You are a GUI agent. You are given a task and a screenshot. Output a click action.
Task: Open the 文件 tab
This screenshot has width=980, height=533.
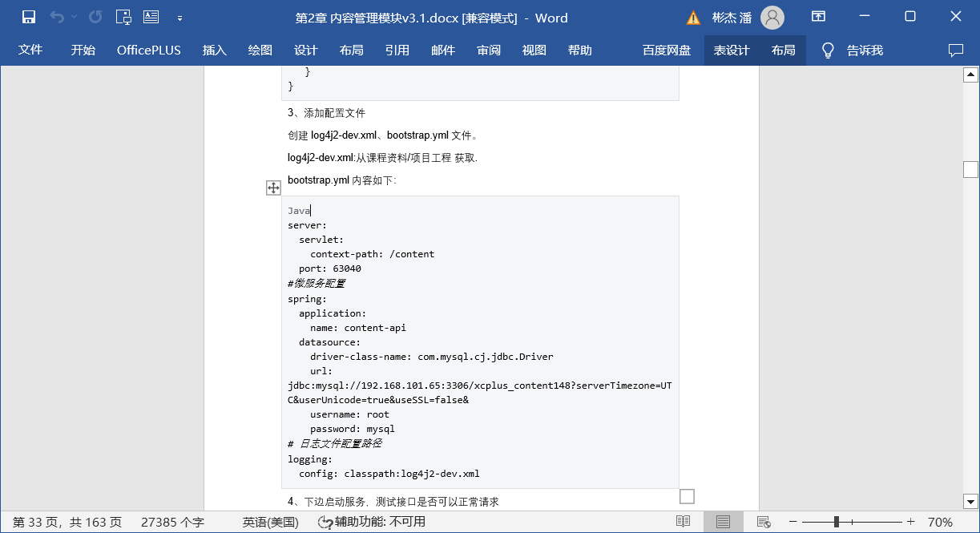[30, 50]
